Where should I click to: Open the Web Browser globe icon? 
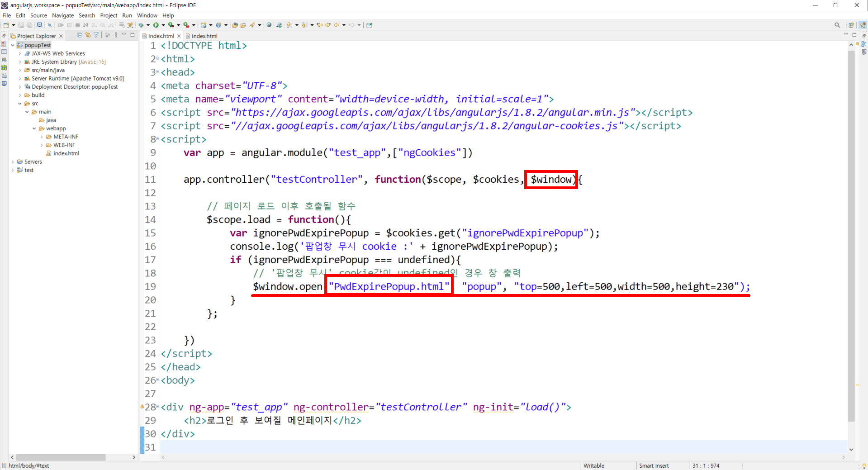(x=269, y=25)
